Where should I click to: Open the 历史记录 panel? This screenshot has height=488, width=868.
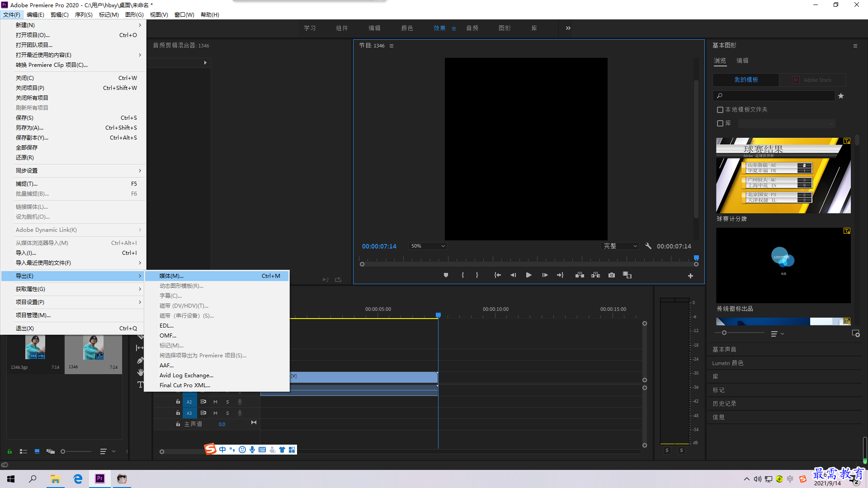point(724,404)
